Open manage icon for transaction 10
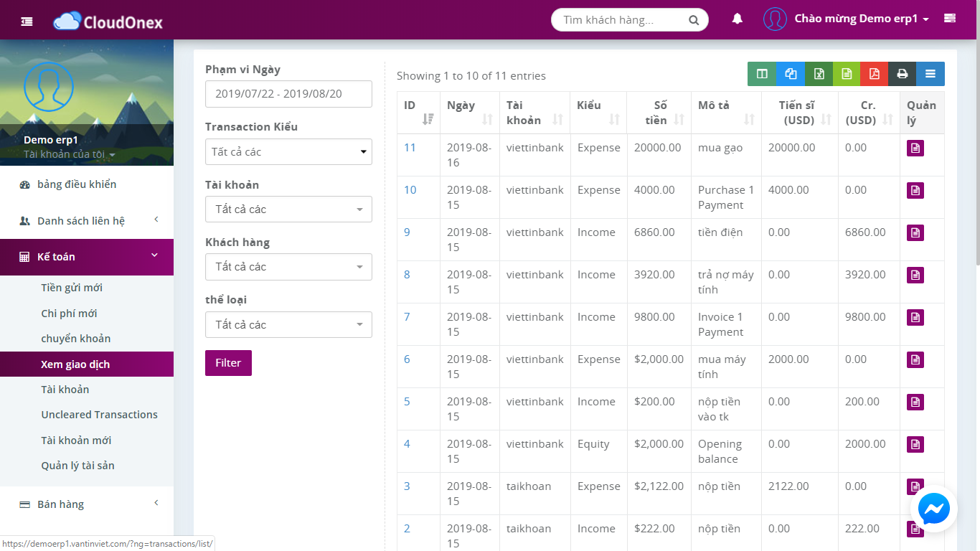 (915, 191)
